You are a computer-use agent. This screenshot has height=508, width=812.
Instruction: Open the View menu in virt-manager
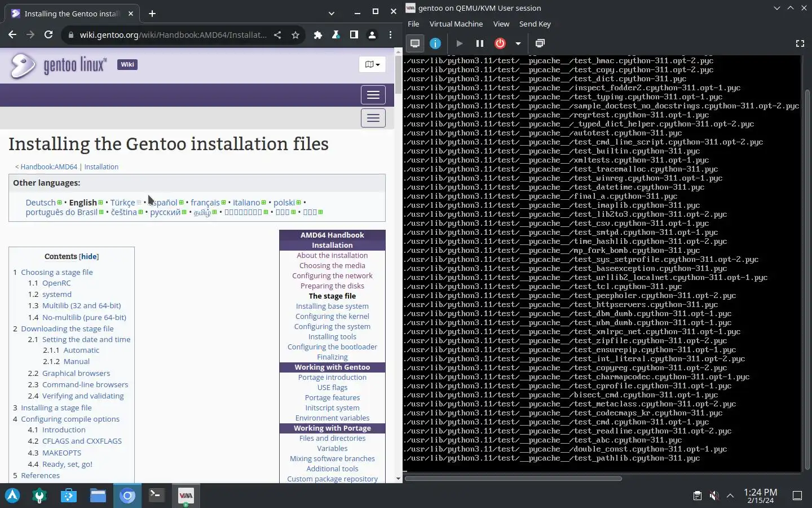tap(501, 24)
